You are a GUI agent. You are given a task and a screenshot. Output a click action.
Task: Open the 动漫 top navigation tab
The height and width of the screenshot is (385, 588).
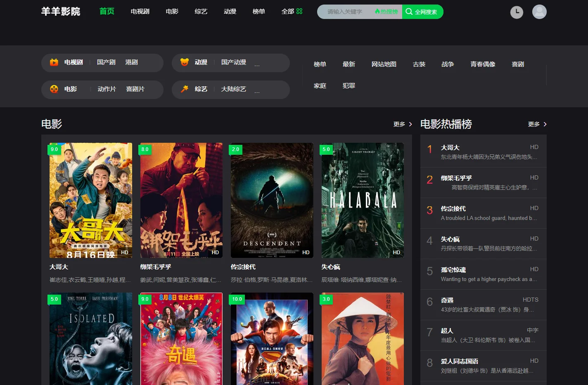point(230,12)
